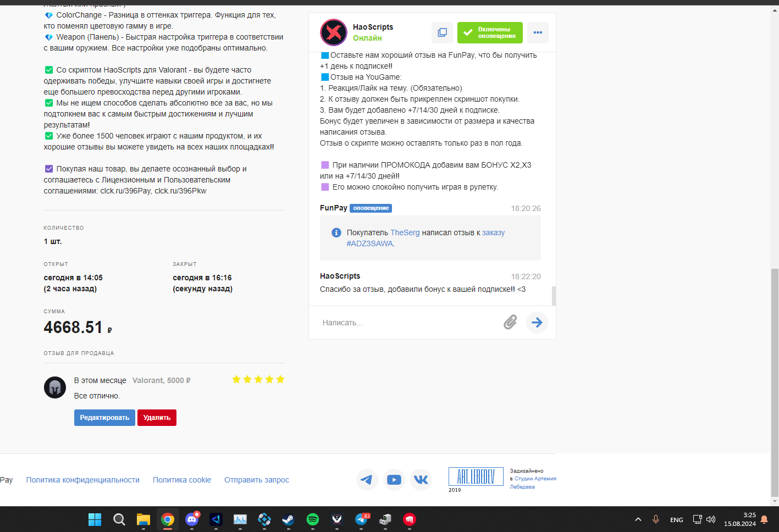The height and width of the screenshot is (532, 779).
Task: Attach a file using the paperclip icon
Action: [510, 323]
